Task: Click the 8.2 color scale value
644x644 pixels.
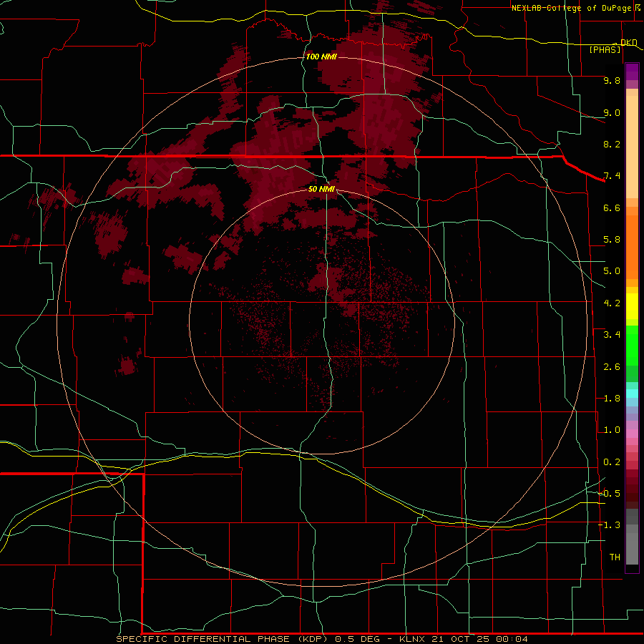Action: (611, 144)
